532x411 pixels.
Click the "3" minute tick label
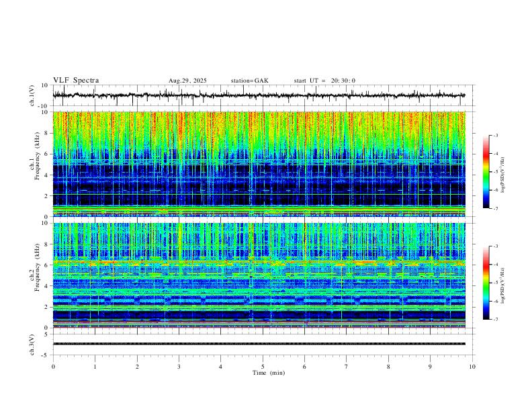click(x=179, y=367)
